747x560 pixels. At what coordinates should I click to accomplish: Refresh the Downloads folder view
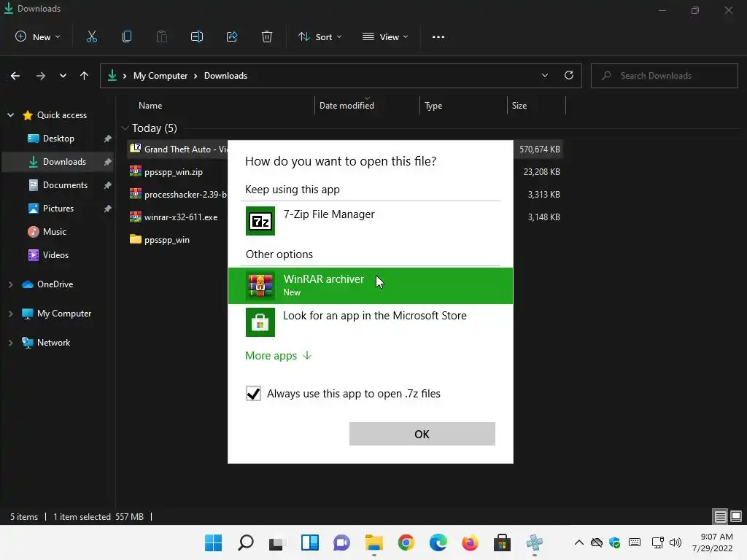pos(569,75)
